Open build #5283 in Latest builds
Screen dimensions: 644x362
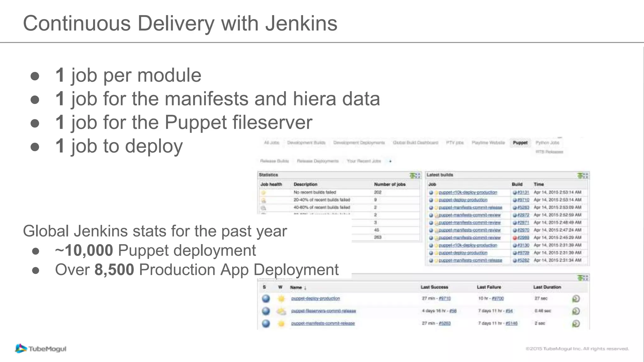(524, 208)
